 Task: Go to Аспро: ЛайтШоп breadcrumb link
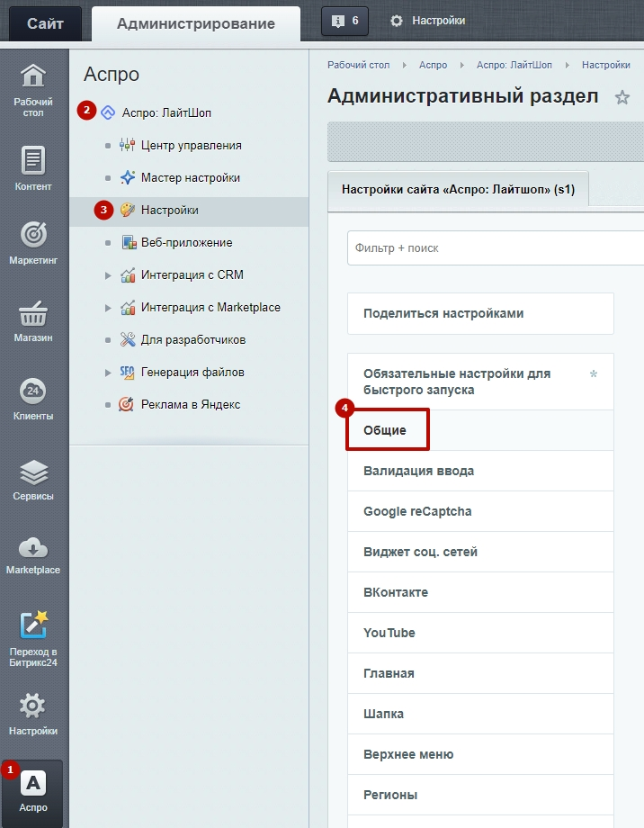tap(514, 65)
